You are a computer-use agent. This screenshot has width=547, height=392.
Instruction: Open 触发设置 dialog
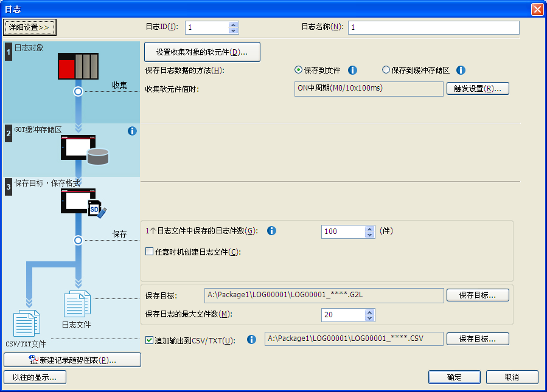[478, 89]
